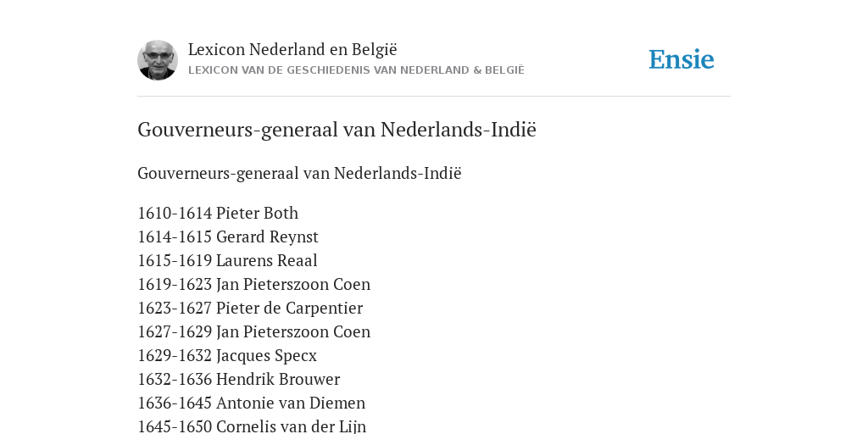This screenshot has height=434, width=868.
Task: Select the Hendrik Brouwer entry
Action: click(278, 379)
